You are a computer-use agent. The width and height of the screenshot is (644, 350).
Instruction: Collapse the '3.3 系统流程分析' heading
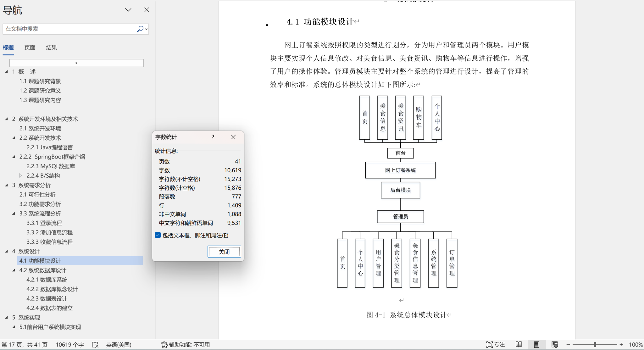pos(14,214)
